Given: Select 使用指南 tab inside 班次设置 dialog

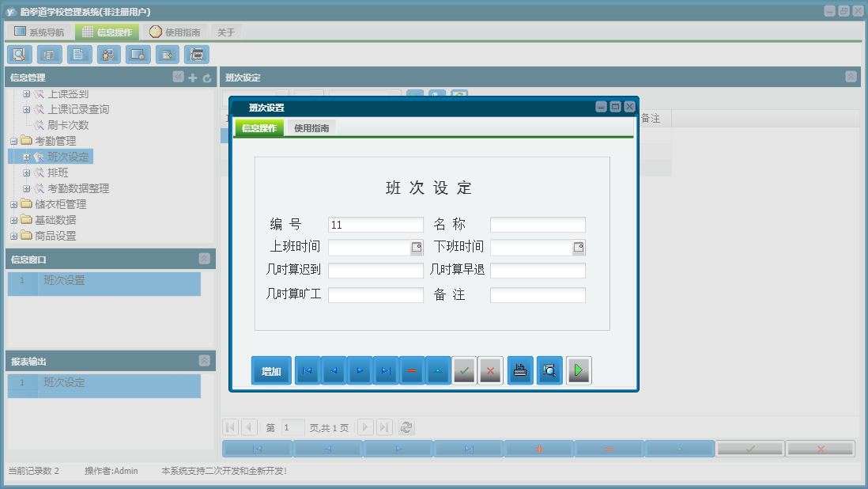Looking at the screenshot, I should tap(311, 128).
